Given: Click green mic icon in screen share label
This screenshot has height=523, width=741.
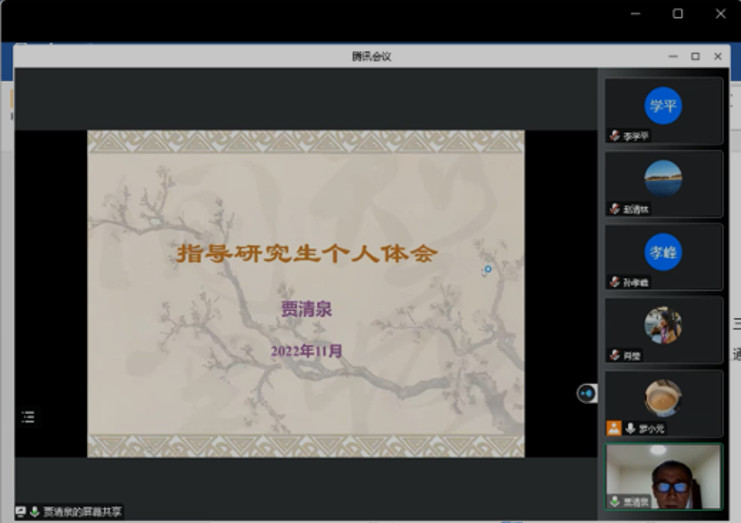Looking at the screenshot, I should click(x=35, y=511).
